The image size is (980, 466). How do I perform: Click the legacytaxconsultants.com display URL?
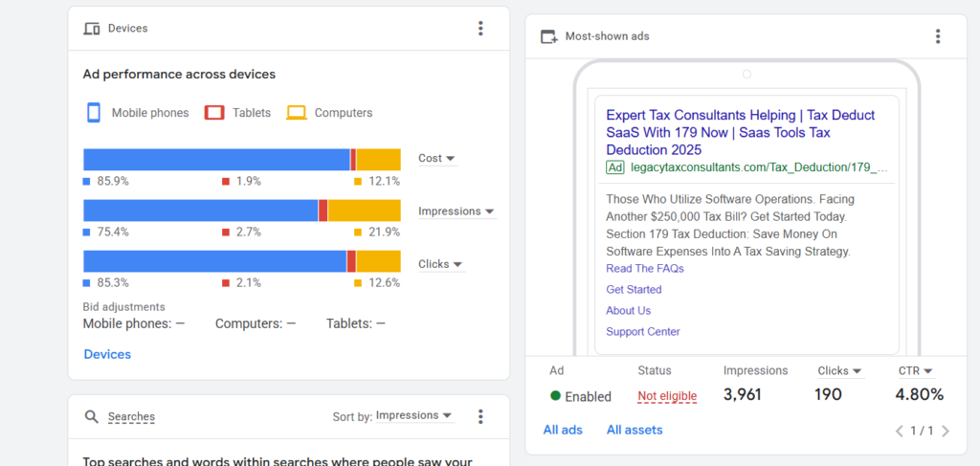pyautogui.click(x=759, y=167)
